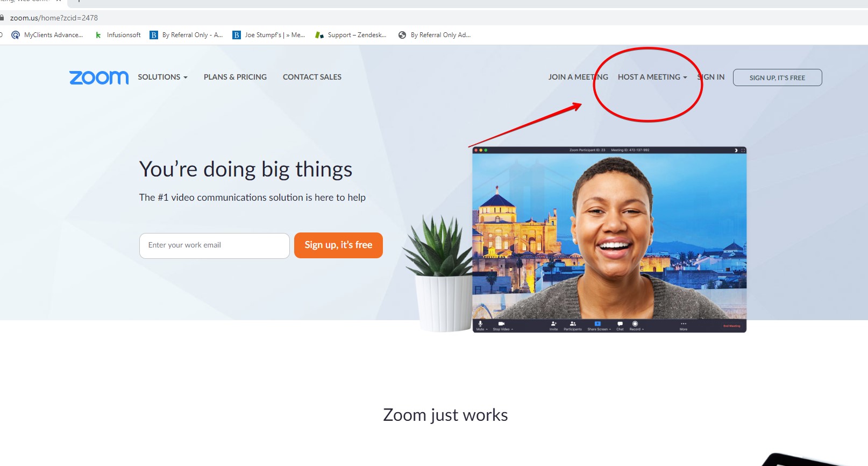The height and width of the screenshot is (466, 868).
Task: Click the browser address bar URL
Action: point(54,18)
